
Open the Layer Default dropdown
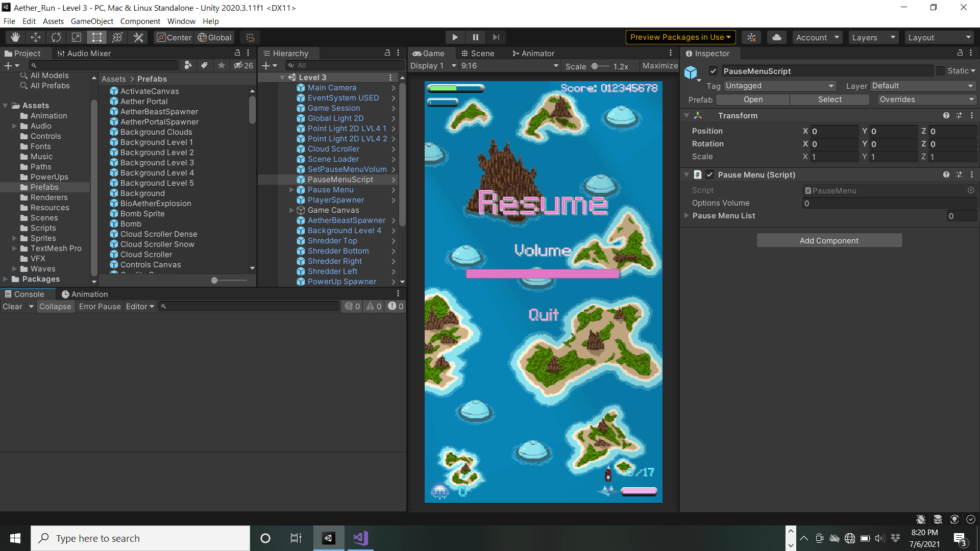[923, 86]
